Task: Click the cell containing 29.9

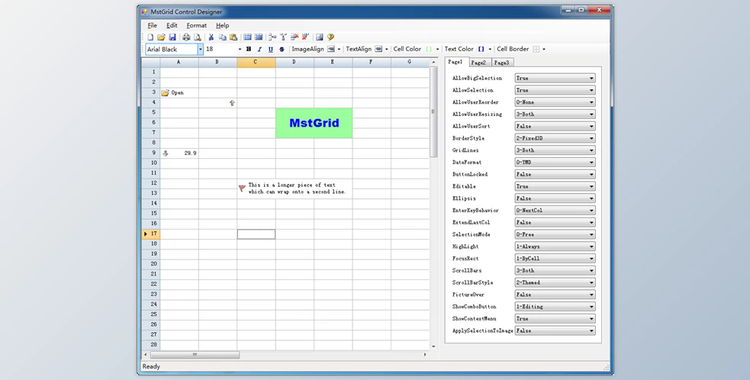Action: [179, 153]
